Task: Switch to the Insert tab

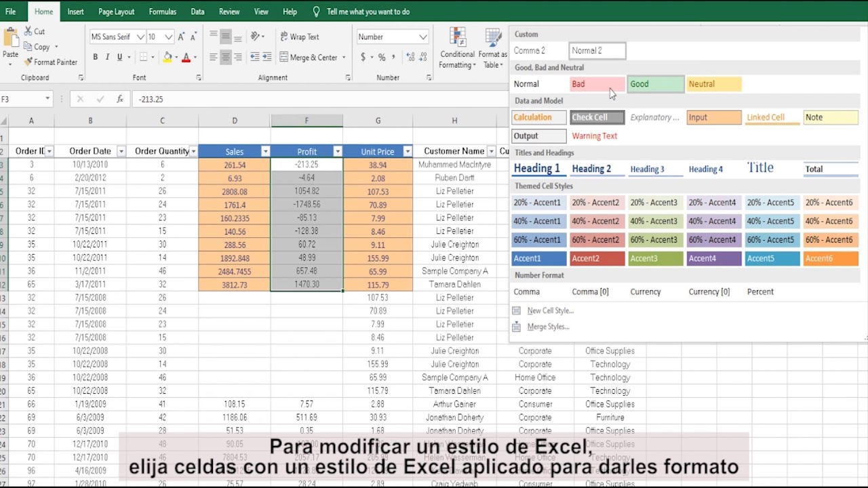Action: [x=76, y=12]
